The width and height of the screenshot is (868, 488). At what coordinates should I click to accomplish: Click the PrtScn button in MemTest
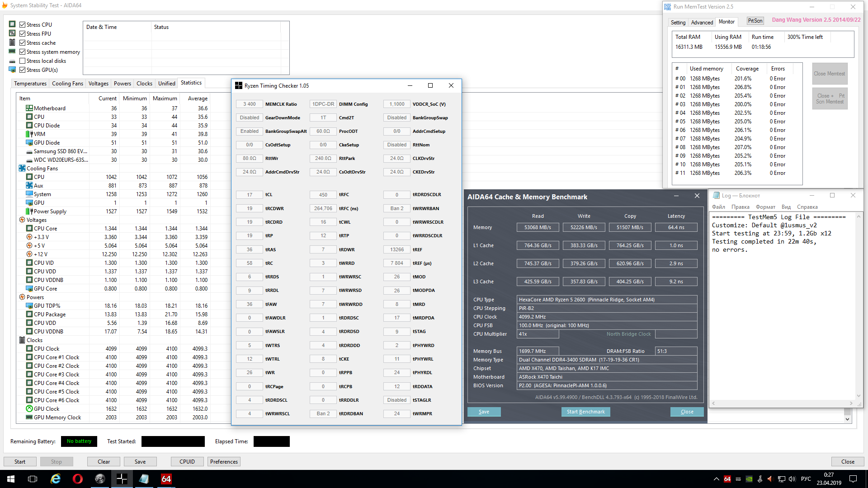755,21
